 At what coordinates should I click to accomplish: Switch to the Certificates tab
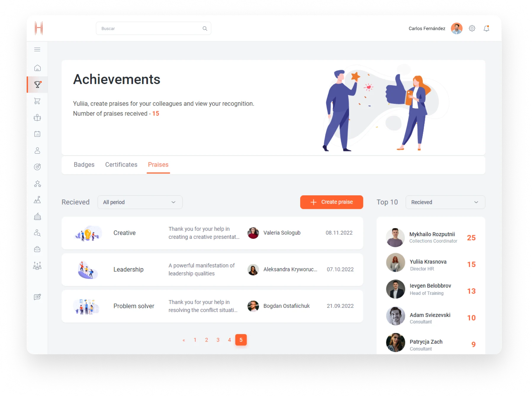121,165
